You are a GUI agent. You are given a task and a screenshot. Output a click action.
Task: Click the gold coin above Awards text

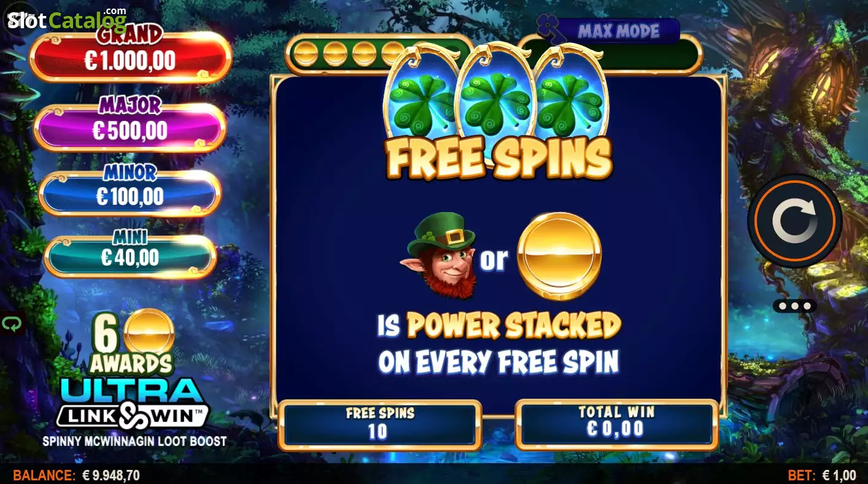click(x=149, y=332)
